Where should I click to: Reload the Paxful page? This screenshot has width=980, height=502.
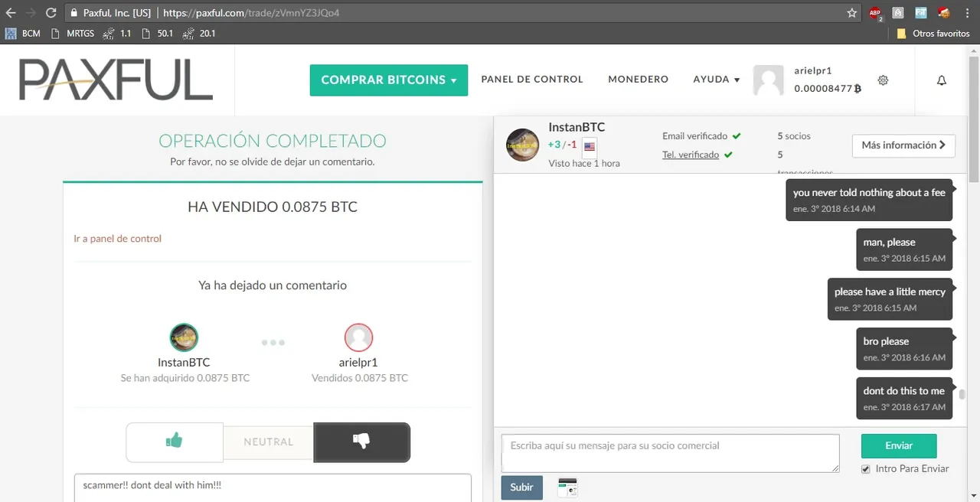click(x=51, y=13)
